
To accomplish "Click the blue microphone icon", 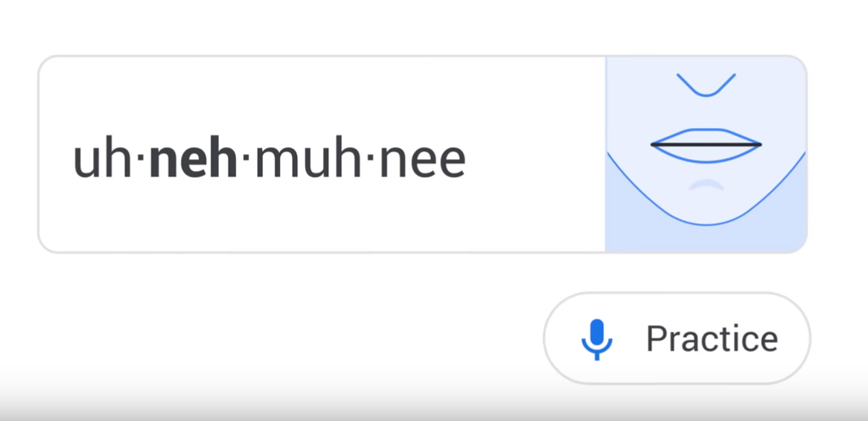I will click(596, 339).
